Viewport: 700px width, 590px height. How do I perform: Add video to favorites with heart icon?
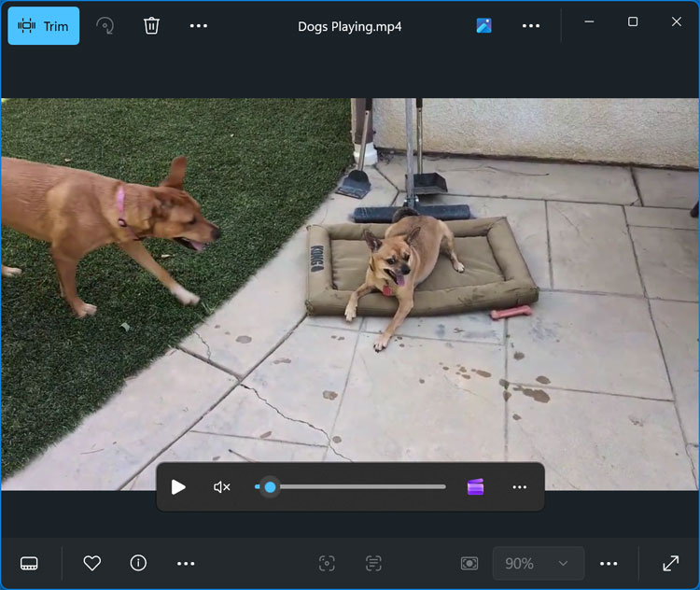92,563
